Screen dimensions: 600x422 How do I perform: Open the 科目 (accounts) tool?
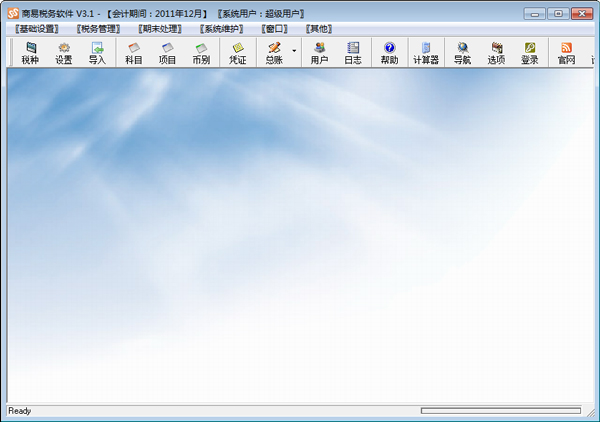coord(134,53)
